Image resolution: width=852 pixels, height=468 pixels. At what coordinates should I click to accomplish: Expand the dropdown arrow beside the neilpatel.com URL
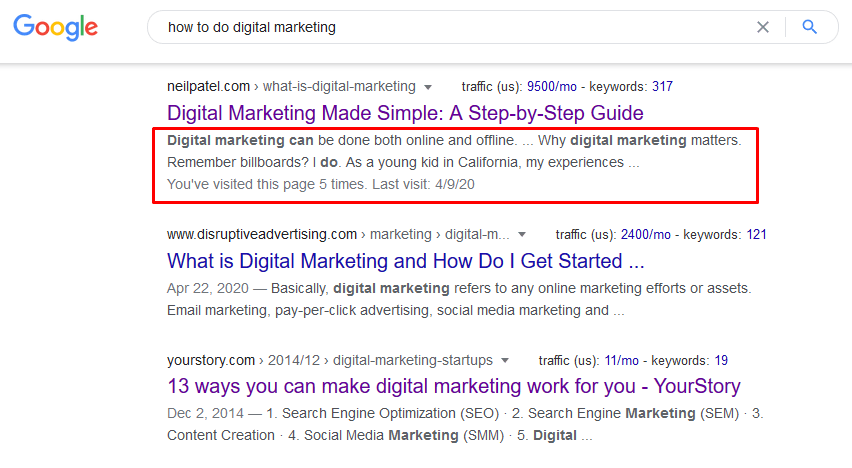(x=429, y=87)
